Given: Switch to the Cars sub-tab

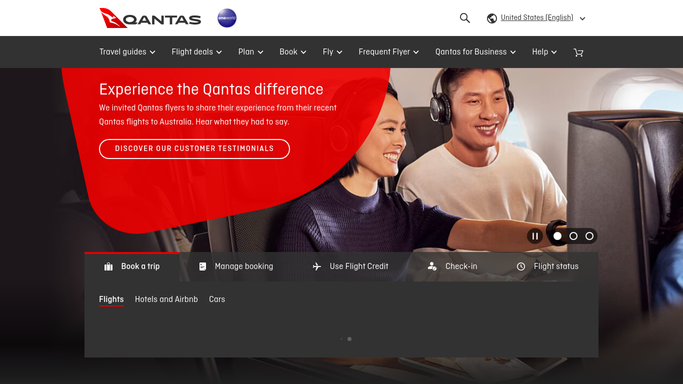Looking at the screenshot, I should pos(217,300).
